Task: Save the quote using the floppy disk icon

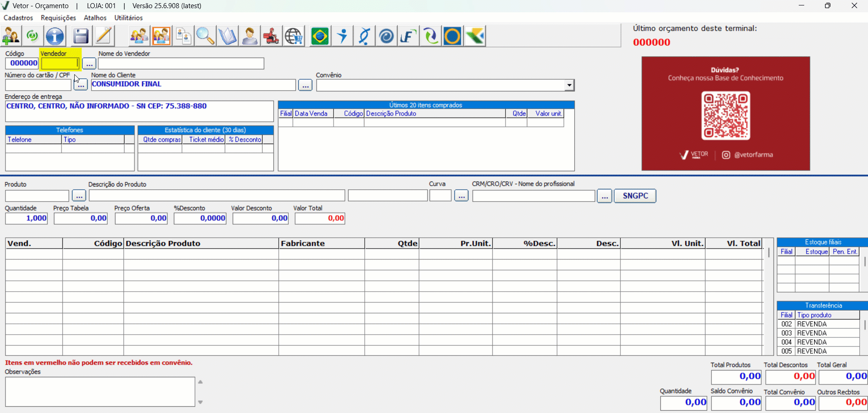Action: (x=81, y=36)
